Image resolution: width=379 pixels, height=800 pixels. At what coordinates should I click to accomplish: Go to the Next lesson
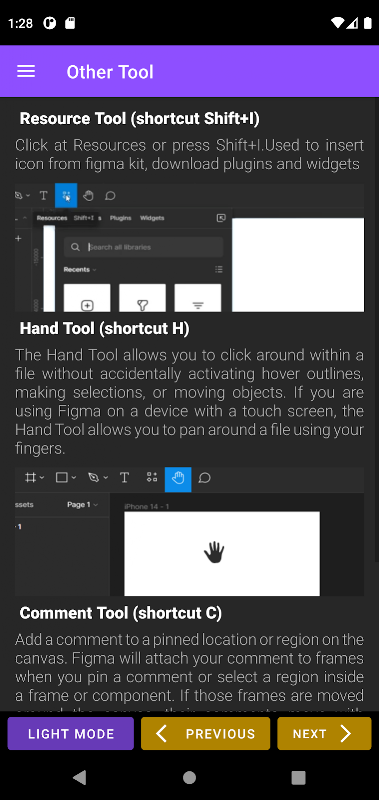[x=324, y=734]
